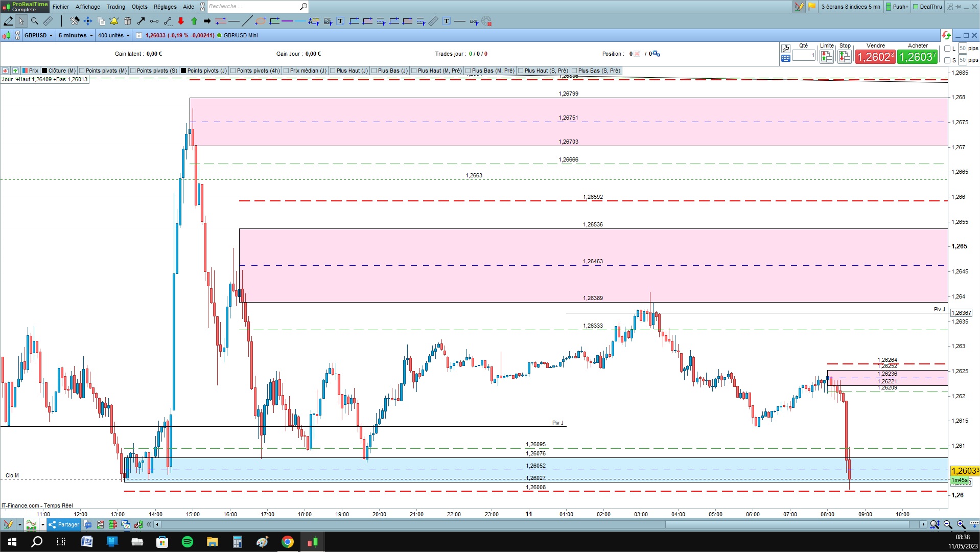Open the Réglages menu
Screen dimensions: 980x552
(165, 7)
